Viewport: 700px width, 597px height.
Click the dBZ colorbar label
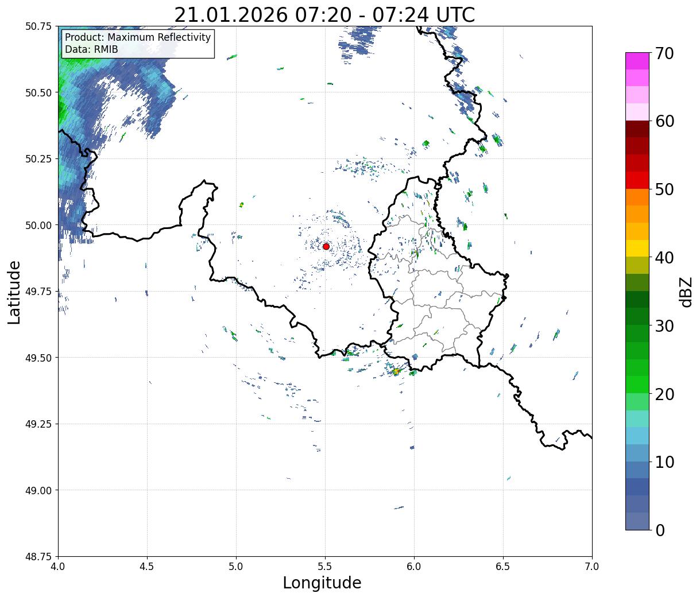point(686,292)
